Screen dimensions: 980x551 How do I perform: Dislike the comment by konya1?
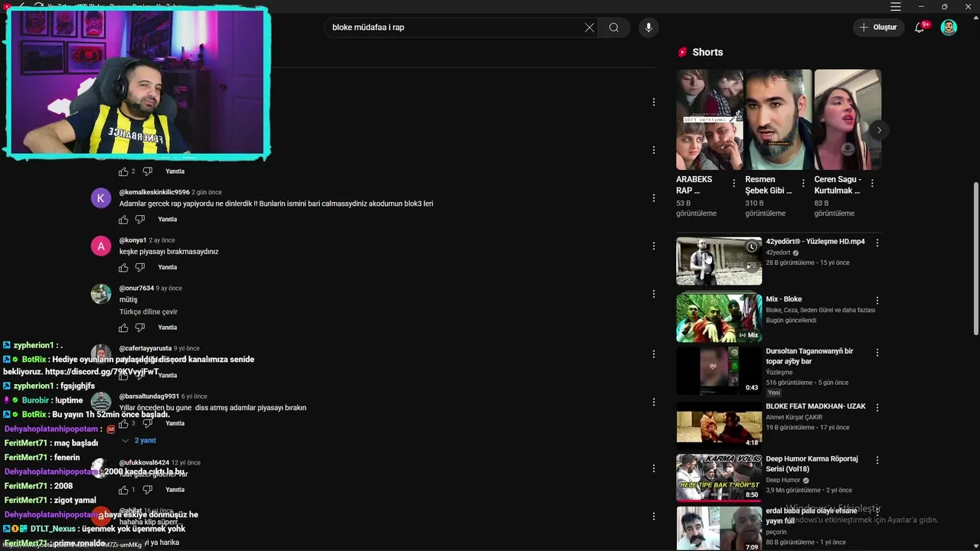(x=140, y=268)
